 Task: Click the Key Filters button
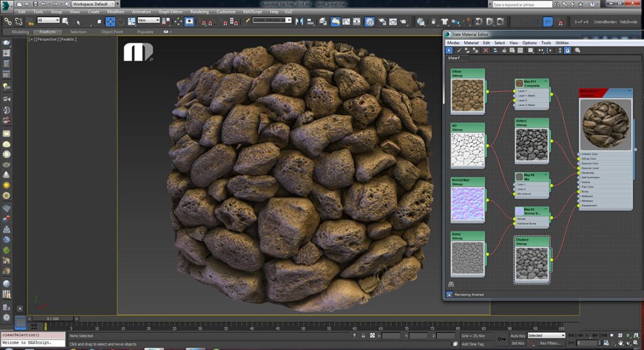tap(549, 343)
